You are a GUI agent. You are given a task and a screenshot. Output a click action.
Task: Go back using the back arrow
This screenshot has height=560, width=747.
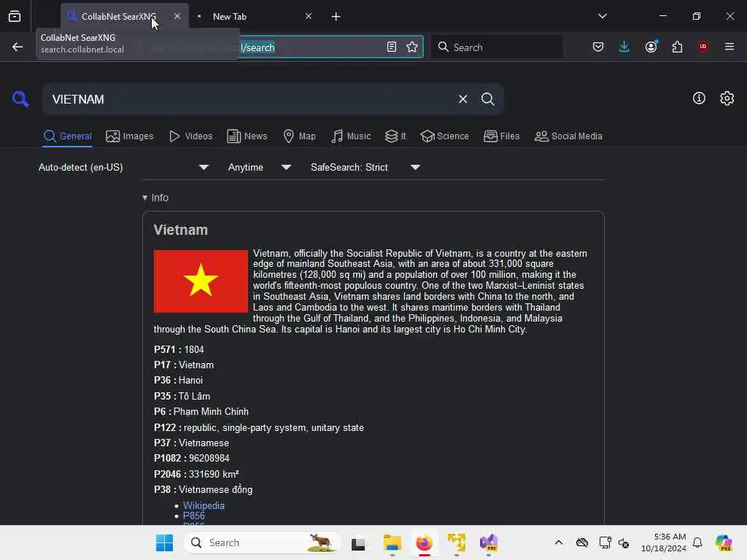coord(18,47)
